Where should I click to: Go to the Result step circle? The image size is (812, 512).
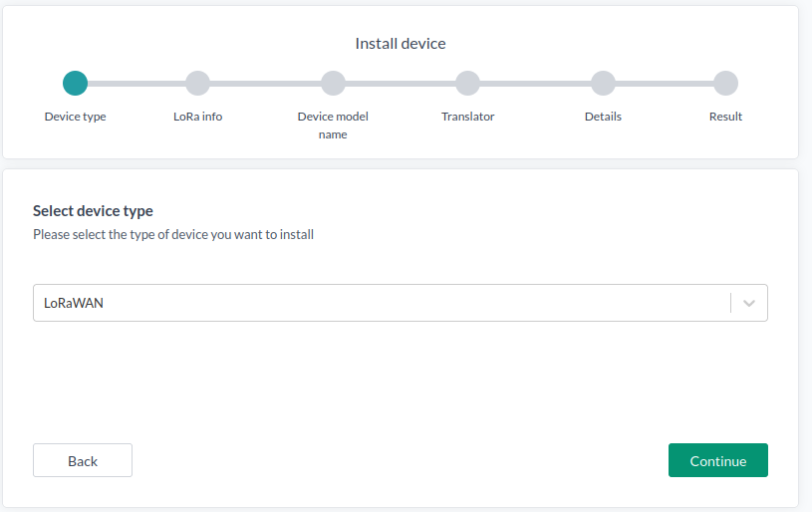tap(725, 83)
